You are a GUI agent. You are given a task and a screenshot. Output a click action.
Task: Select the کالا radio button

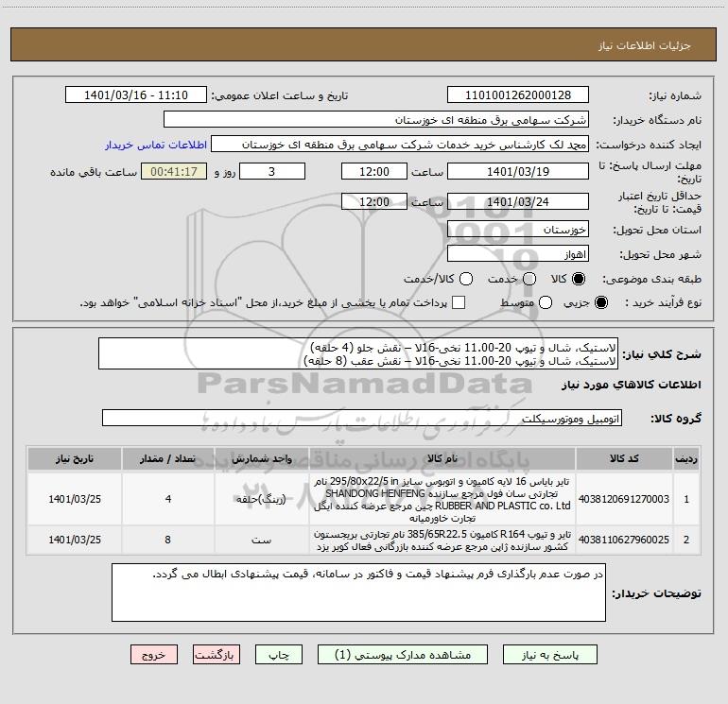pos(579,279)
